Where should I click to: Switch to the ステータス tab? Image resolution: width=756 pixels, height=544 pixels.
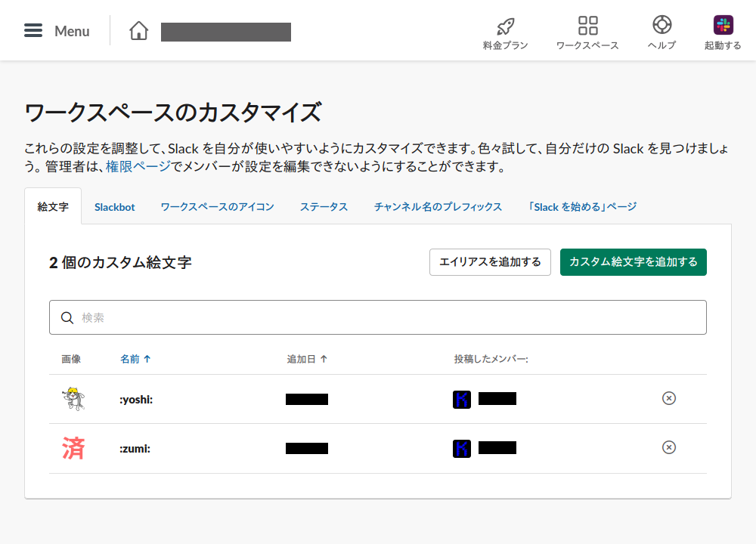(324, 207)
